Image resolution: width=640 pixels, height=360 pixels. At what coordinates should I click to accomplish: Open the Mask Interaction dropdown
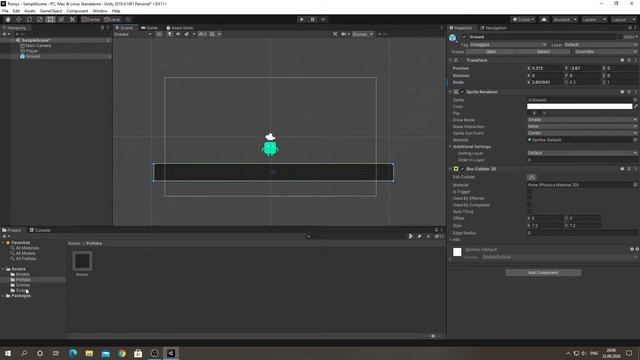click(x=582, y=126)
